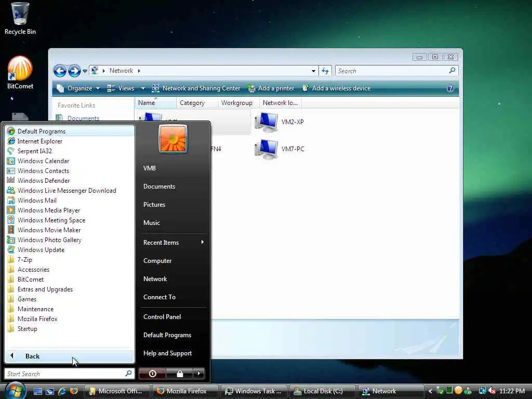Go back in the Network window

coord(60,71)
